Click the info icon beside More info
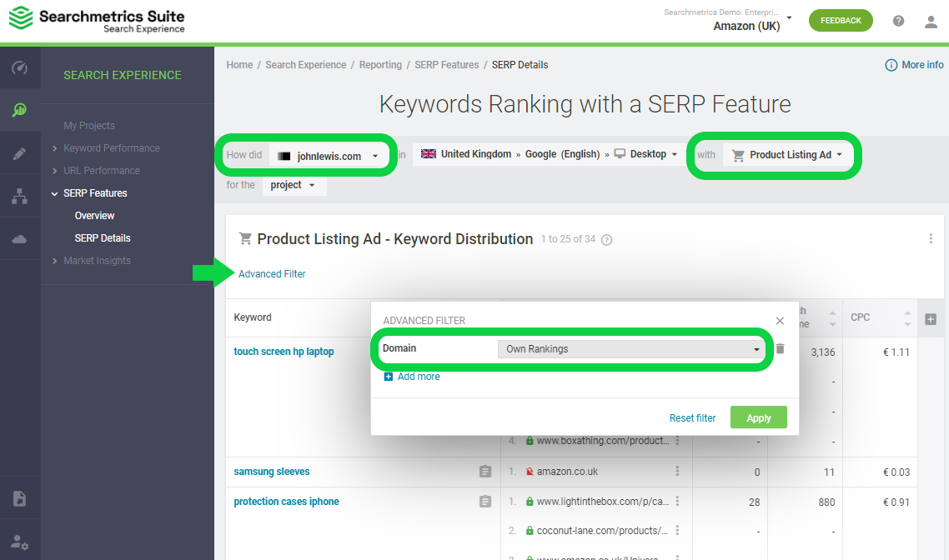Viewport: 949px width, 560px height. coord(891,65)
